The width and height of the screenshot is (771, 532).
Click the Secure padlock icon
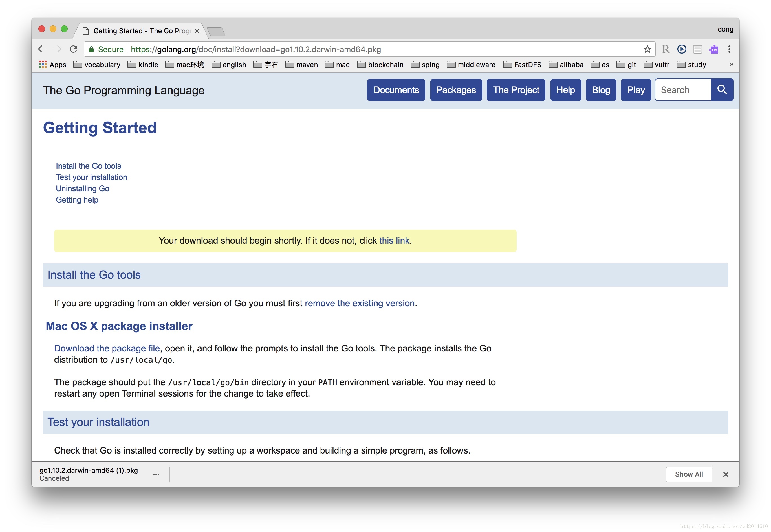(91, 49)
